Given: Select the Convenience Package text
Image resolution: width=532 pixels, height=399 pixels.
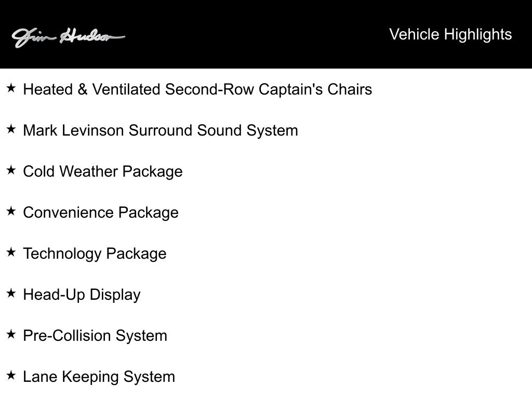Looking at the screenshot, I should [101, 212].
